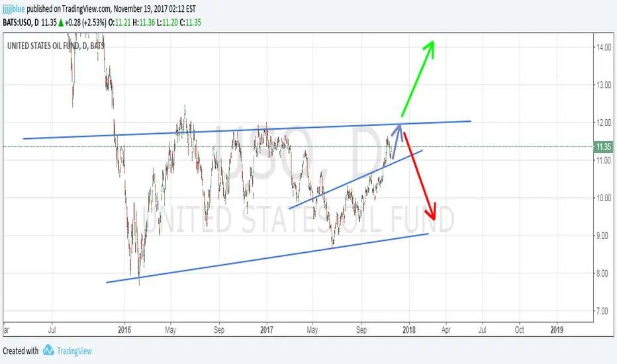
Task: Click the high price value 11.36
Action: 147,23
